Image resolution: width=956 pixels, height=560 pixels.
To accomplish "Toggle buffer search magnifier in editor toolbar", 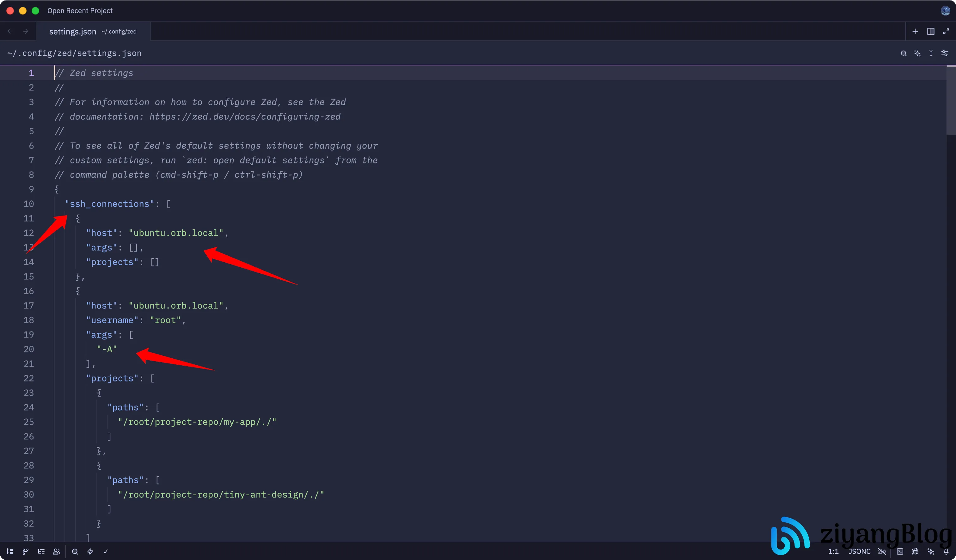I will [904, 53].
